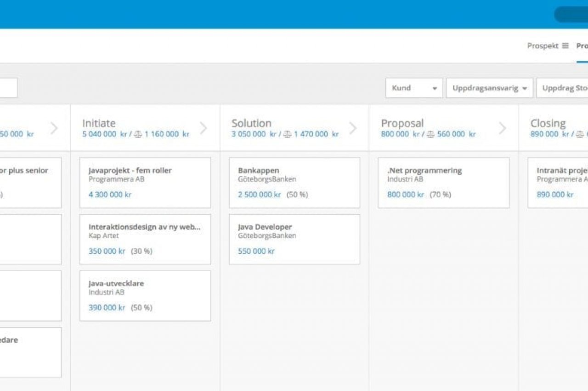The height and width of the screenshot is (391, 588).
Task: Open Interaktionsdesign av ny web card
Action: [x=145, y=239]
